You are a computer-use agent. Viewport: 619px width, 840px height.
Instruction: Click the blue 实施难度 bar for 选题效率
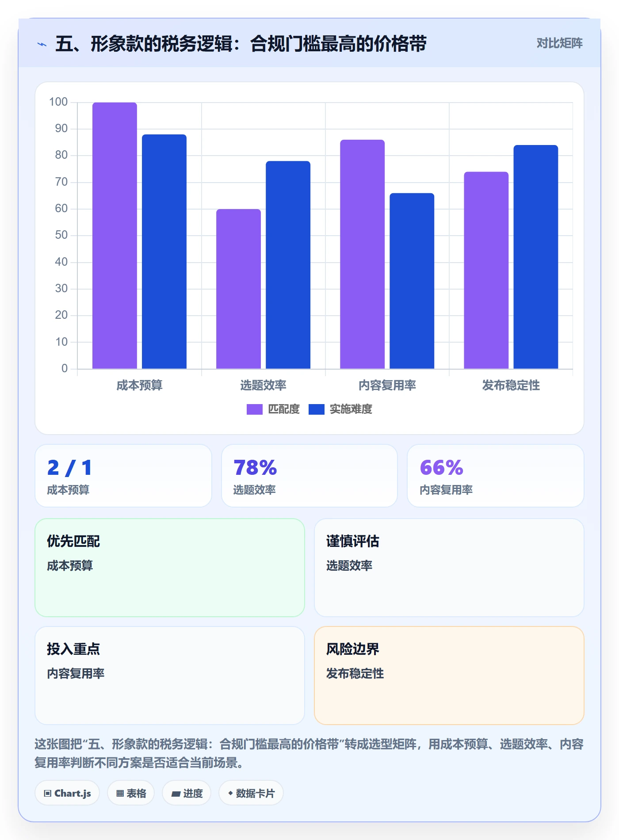click(x=288, y=265)
